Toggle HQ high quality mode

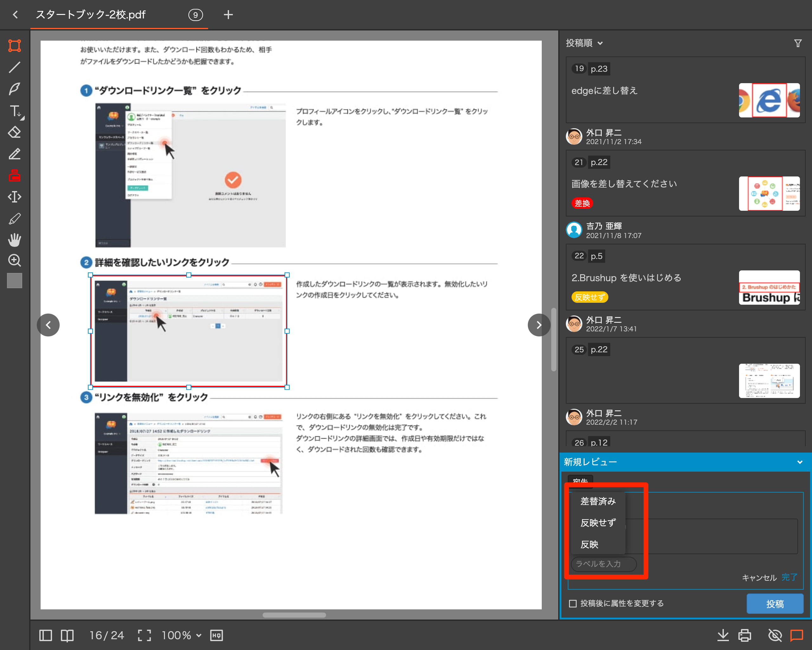217,635
